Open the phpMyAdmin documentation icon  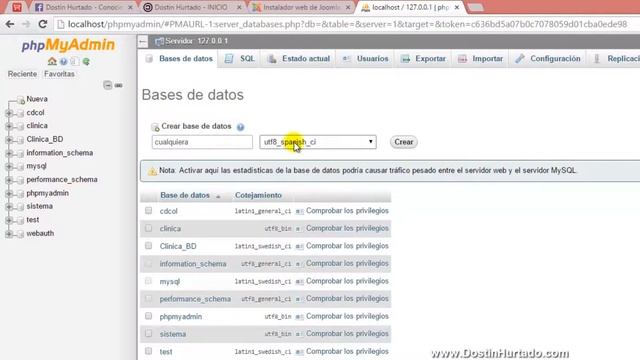[x=64, y=62]
